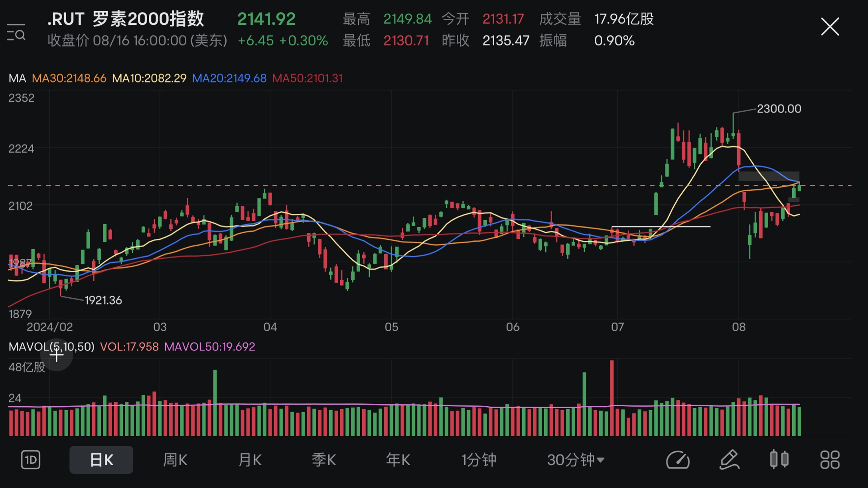This screenshot has width=868, height=488.
Task: Click the MAVOL50:19.692 value
Action: [x=209, y=346]
